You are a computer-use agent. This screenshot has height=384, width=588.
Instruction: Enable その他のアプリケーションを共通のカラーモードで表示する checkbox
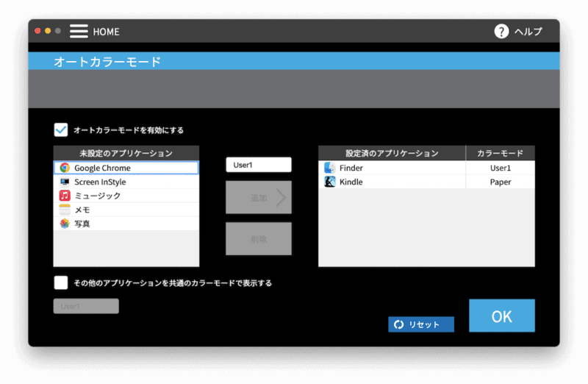pyautogui.click(x=61, y=282)
